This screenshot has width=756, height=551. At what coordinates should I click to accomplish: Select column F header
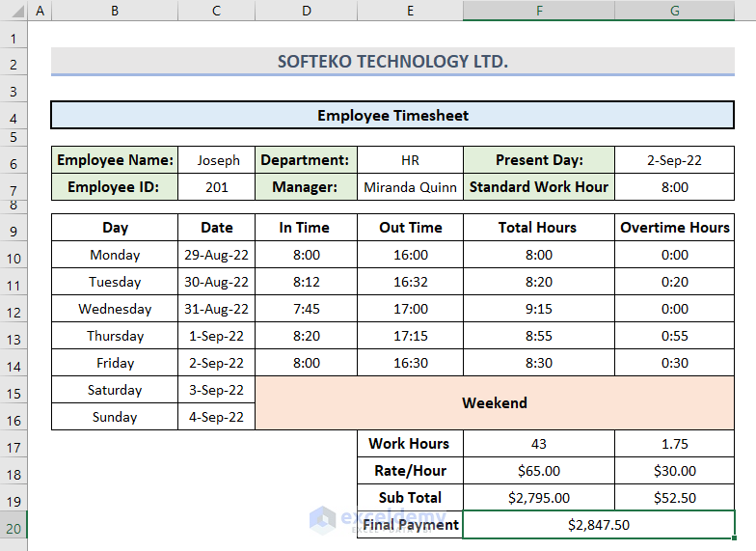[539, 10]
